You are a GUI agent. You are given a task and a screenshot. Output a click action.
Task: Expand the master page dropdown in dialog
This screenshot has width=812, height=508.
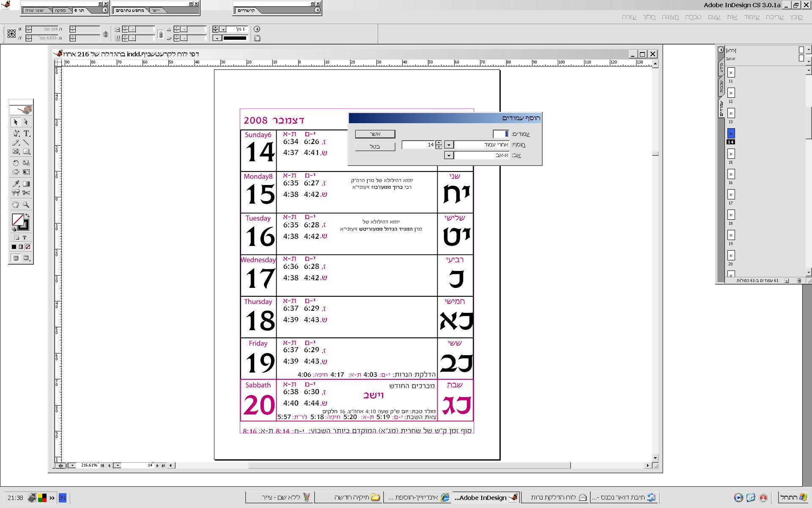click(x=449, y=155)
